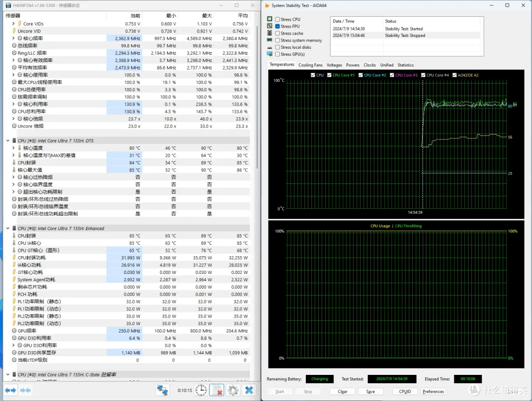Uncheck the Stress FPU checkbox
Image resolution: width=532 pixels, height=401 pixels.
pyautogui.click(x=277, y=26)
